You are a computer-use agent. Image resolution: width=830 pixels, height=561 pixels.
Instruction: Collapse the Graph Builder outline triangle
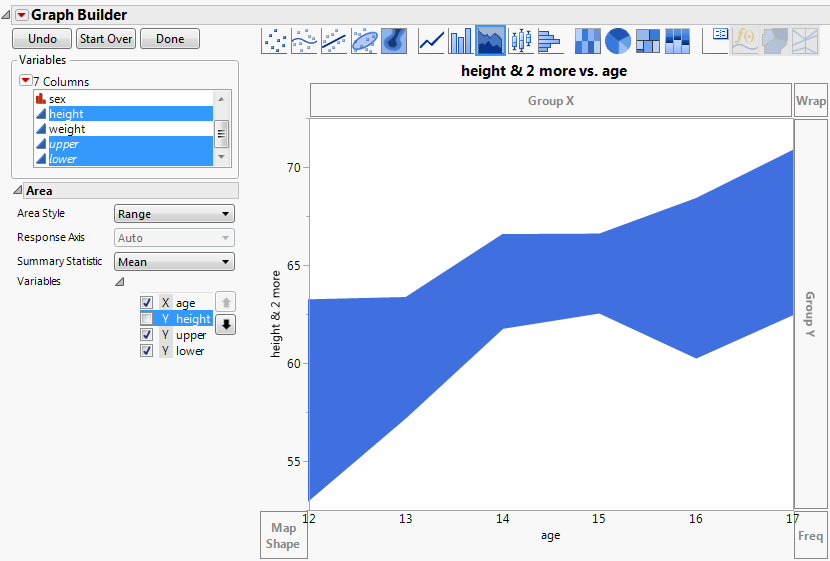coord(6,15)
